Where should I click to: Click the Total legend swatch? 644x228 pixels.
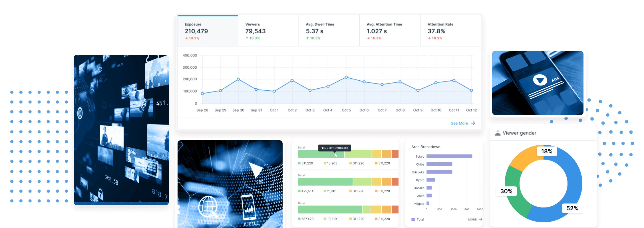(x=413, y=219)
